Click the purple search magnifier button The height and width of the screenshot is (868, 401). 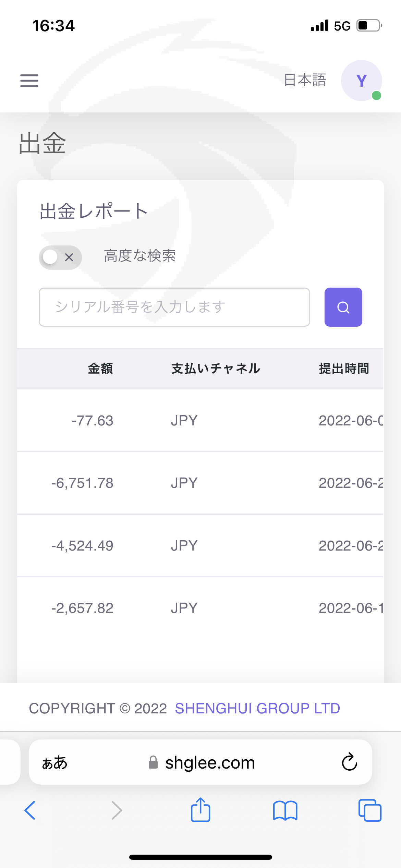tap(343, 307)
